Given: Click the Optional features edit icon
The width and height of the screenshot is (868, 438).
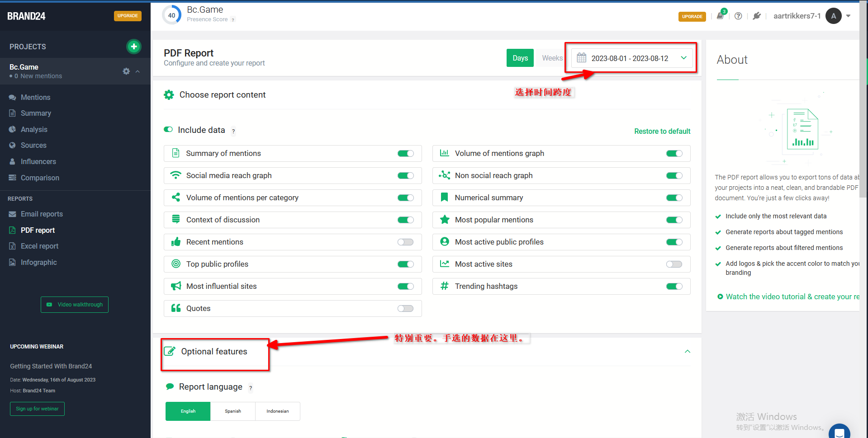Looking at the screenshot, I should coord(170,351).
